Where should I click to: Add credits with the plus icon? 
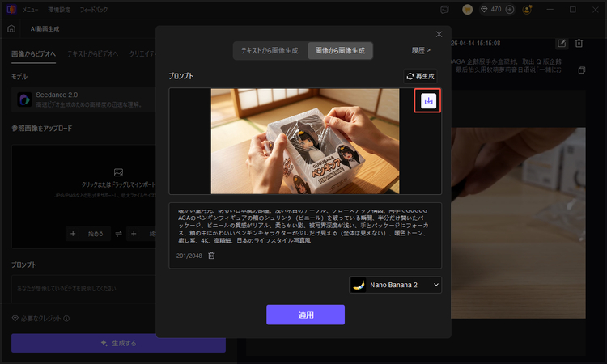(510, 9)
